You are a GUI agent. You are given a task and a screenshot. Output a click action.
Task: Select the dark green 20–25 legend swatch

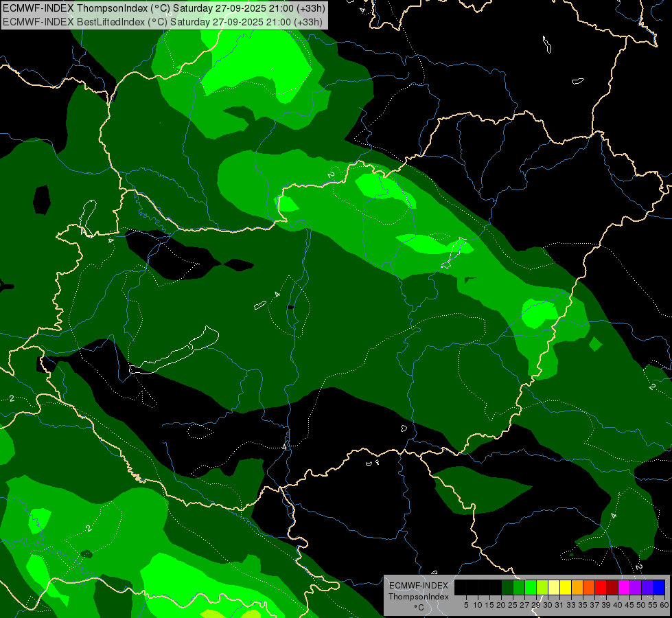[507, 587]
